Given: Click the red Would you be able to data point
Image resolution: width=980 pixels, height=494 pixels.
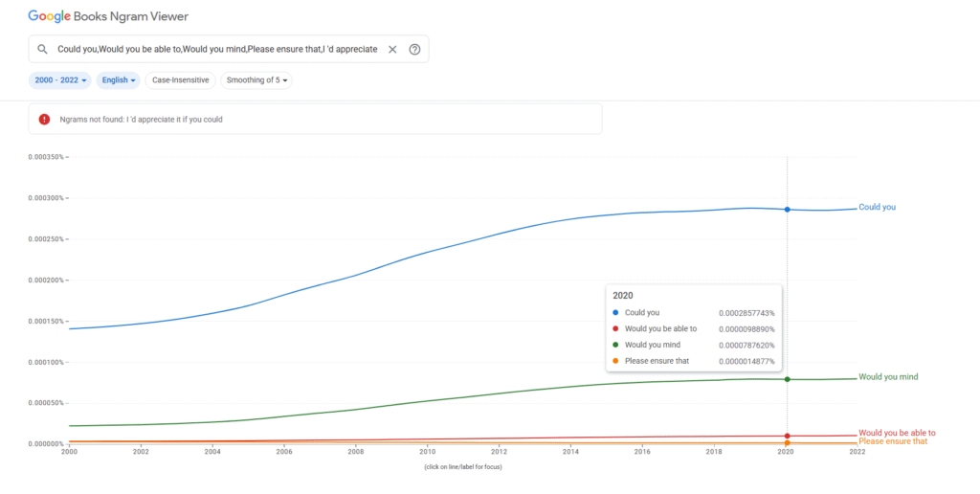Looking at the screenshot, I should [788, 436].
